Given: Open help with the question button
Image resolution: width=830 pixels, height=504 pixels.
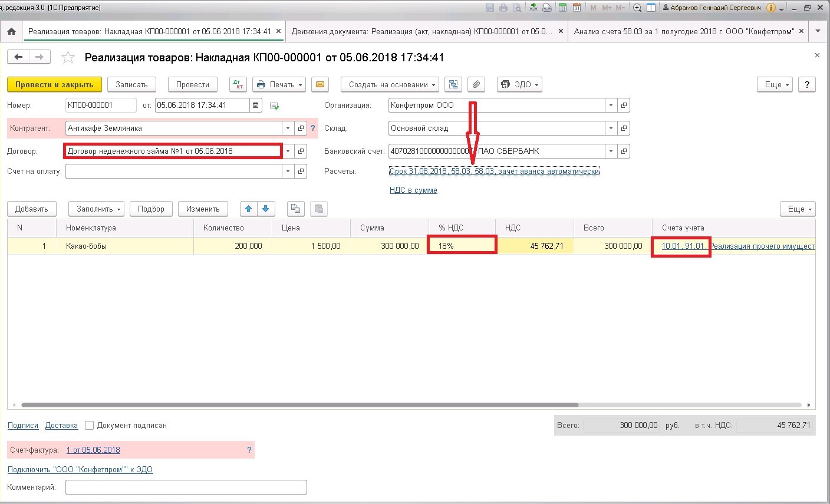Looking at the screenshot, I should (807, 84).
